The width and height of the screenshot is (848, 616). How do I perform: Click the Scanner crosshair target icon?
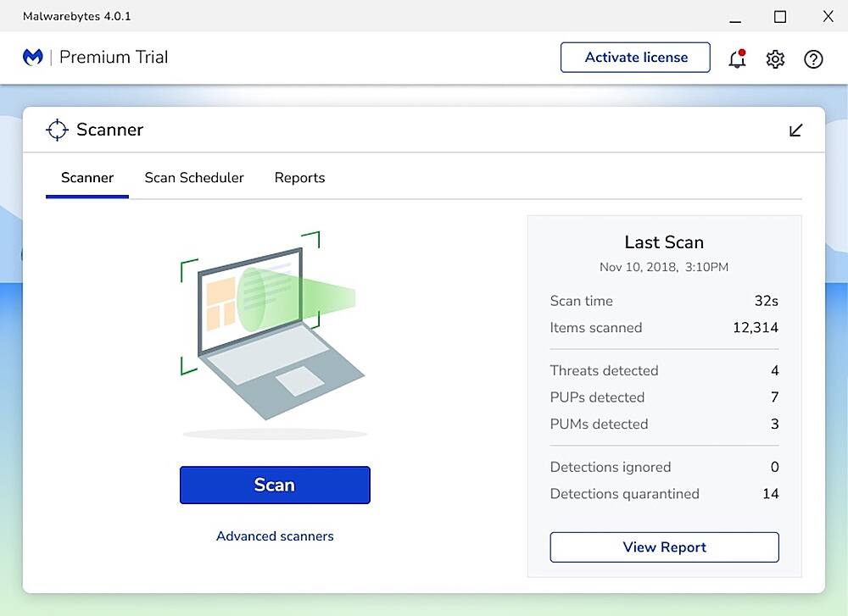(x=57, y=130)
